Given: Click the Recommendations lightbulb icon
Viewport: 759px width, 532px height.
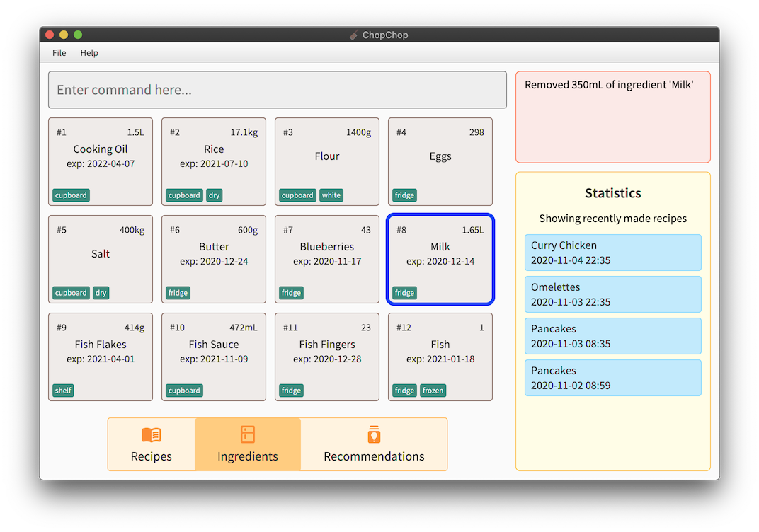Looking at the screenshot, I should [374, 434].
